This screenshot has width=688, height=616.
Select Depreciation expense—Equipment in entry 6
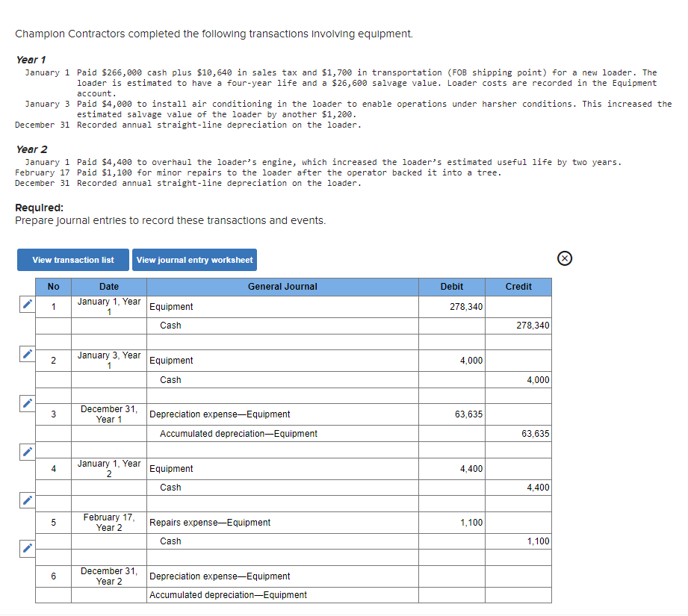282,576
